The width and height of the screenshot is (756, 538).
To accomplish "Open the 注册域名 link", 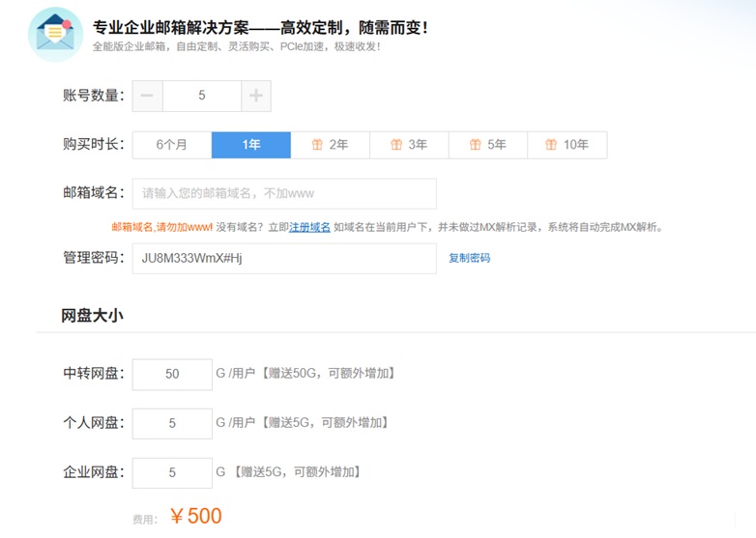I will tap(309, 227).
